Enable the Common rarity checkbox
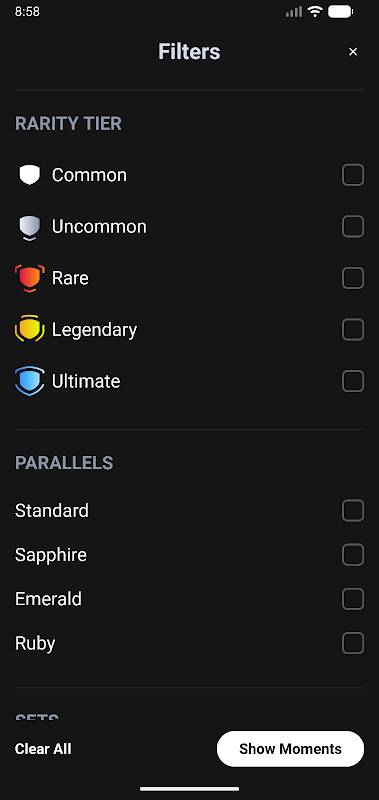 point(353,175)
